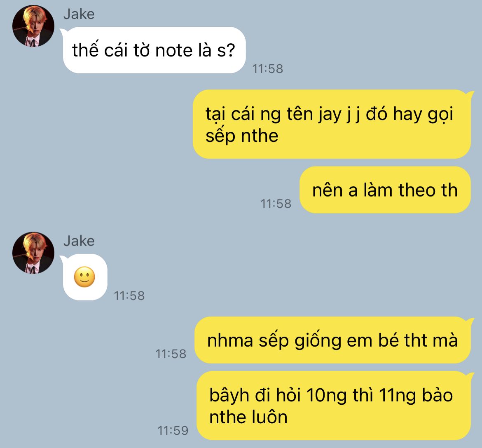Image resolution: width=482 pixels, height=448 pixels.
Task: Tap "nthe luôn" line in the last bubble
Action: coord(248,417)
